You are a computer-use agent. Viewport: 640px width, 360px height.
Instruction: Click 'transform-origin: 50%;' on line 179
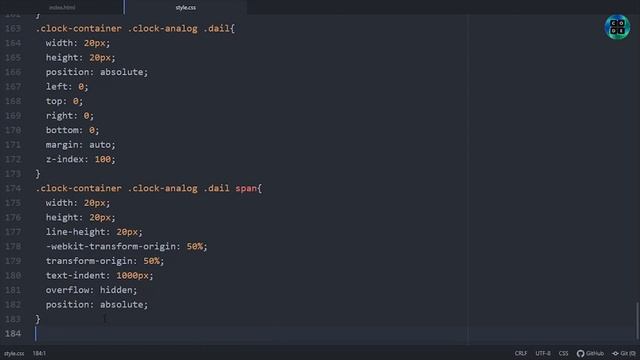point(105,261)
